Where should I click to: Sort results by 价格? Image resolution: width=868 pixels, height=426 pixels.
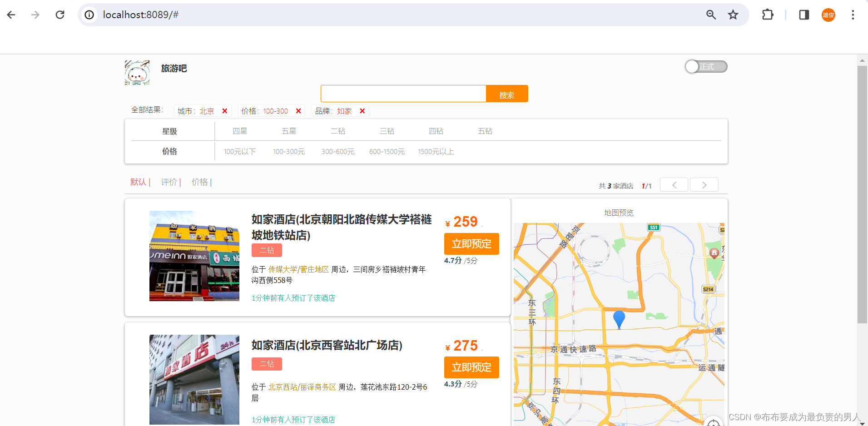point(199,182)
